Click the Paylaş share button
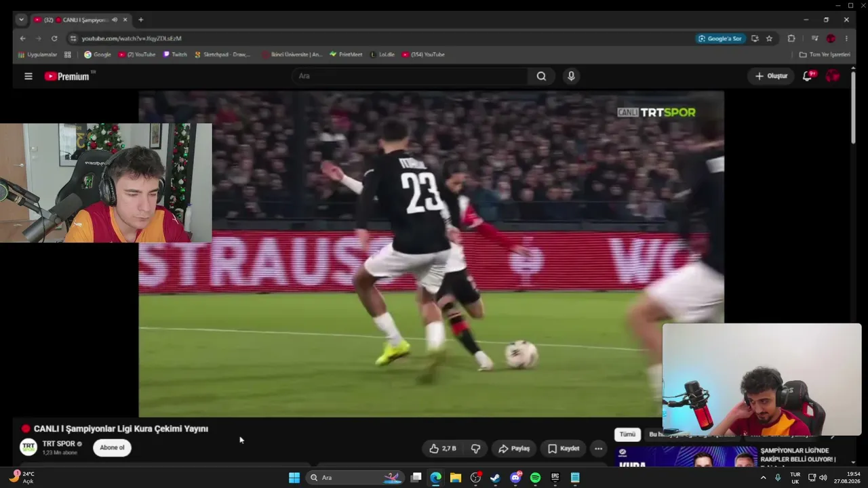This screenshot has width=868, height=488. [x=513, y=449]
